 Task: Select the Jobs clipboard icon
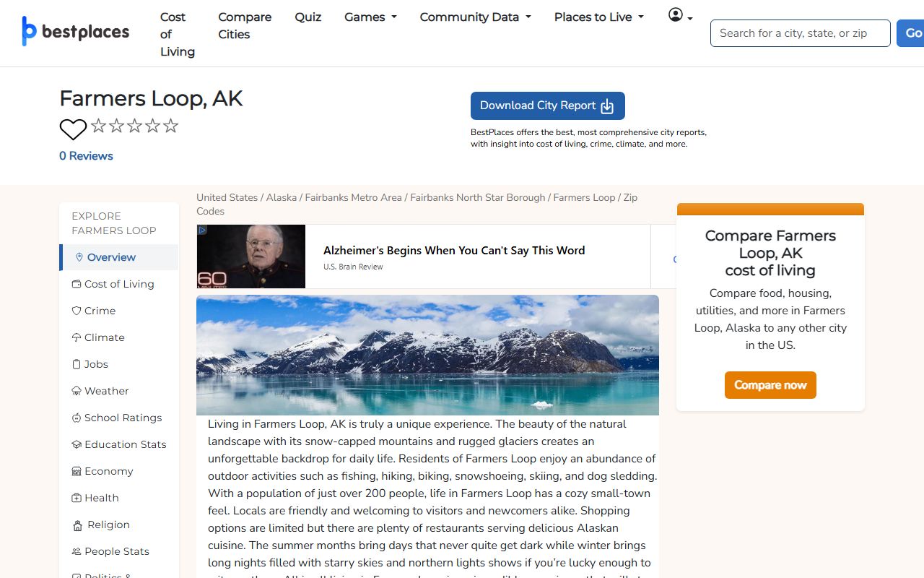click(x=77, y=364)
